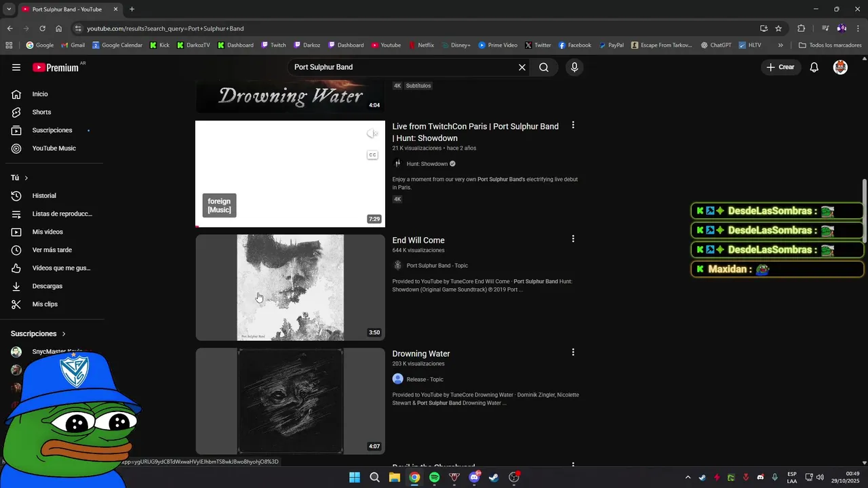The width and height of the screenshot is (868, 488).
Task: Open the YouTube guide hamburger menu
Action: 16,67
